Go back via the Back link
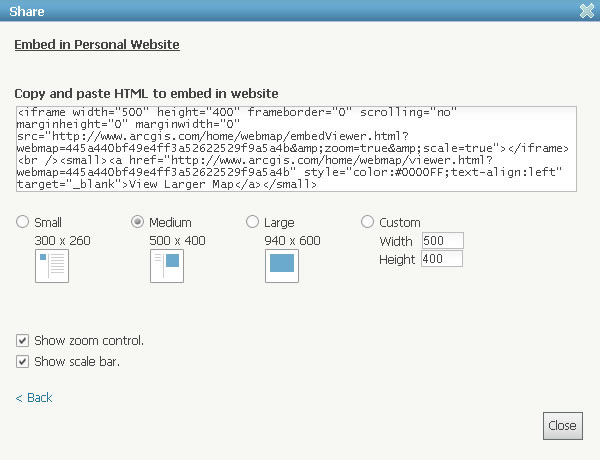The height and width of the screenshot is (460, 600). (34, 398)
